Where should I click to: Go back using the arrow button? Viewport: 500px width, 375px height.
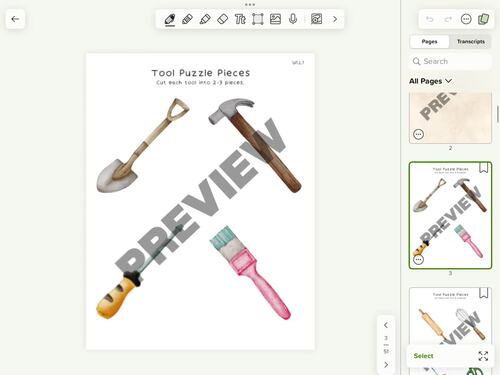(x=15, y=19)
